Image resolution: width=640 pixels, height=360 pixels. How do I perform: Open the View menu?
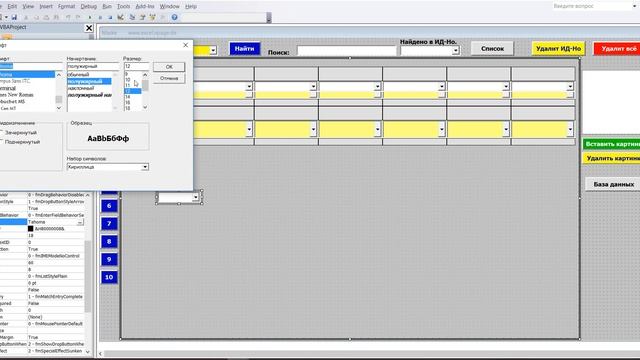[28, 7]
